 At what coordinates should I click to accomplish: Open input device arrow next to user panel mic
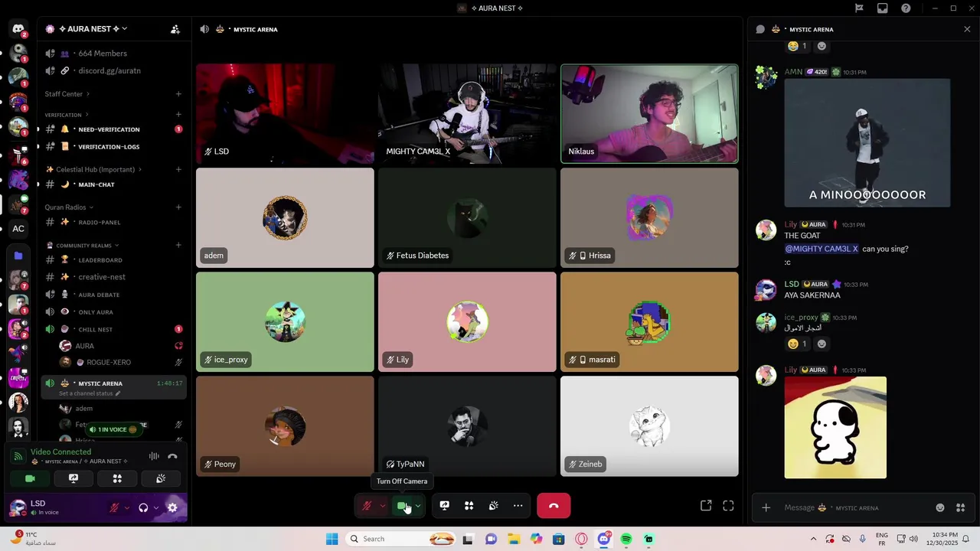pyautogui.click(x=126, y=507)
